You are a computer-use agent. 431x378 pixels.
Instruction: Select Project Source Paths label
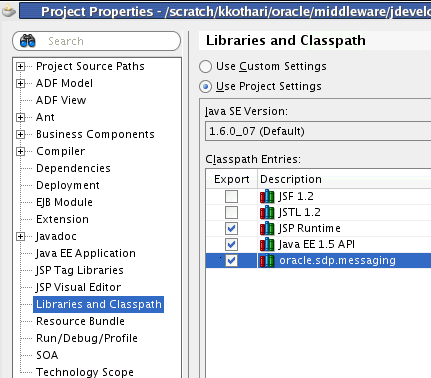point(90,66)
